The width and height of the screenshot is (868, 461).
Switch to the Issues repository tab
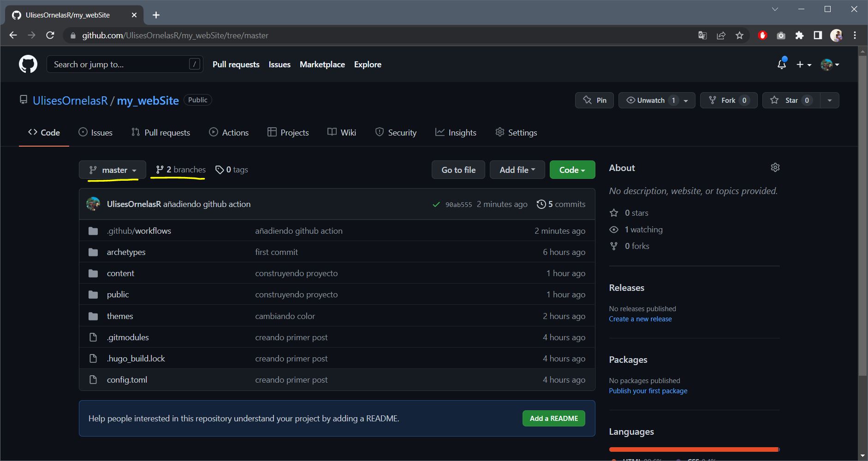95,133
